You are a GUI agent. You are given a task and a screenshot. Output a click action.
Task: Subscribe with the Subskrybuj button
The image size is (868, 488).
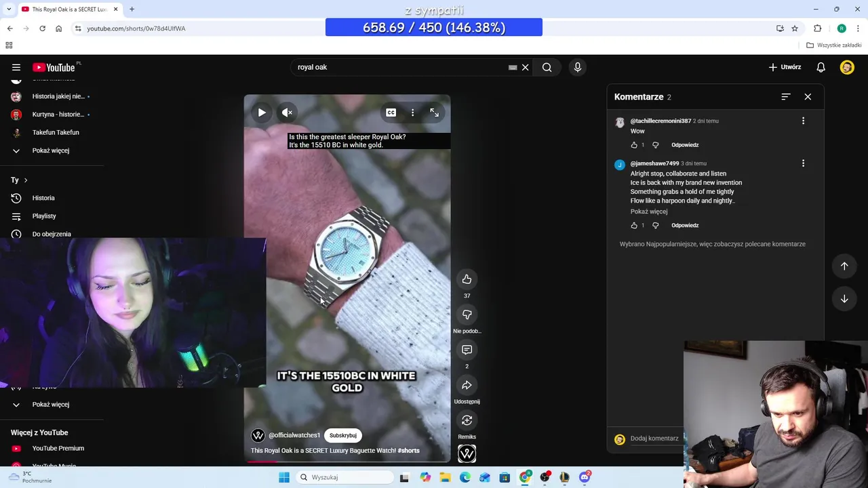(x=343, y=435)
